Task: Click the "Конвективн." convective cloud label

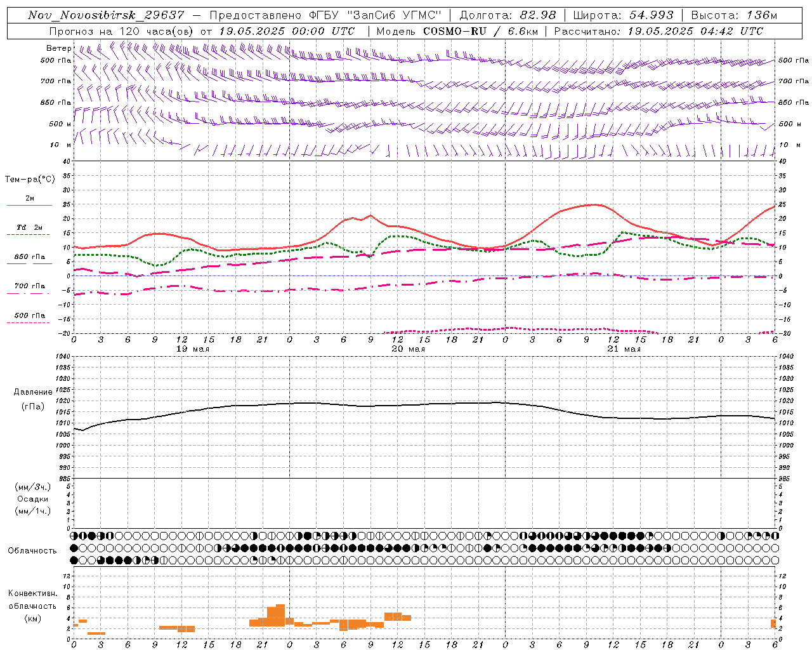Action: pyautogui.click(x=32, y=594)
